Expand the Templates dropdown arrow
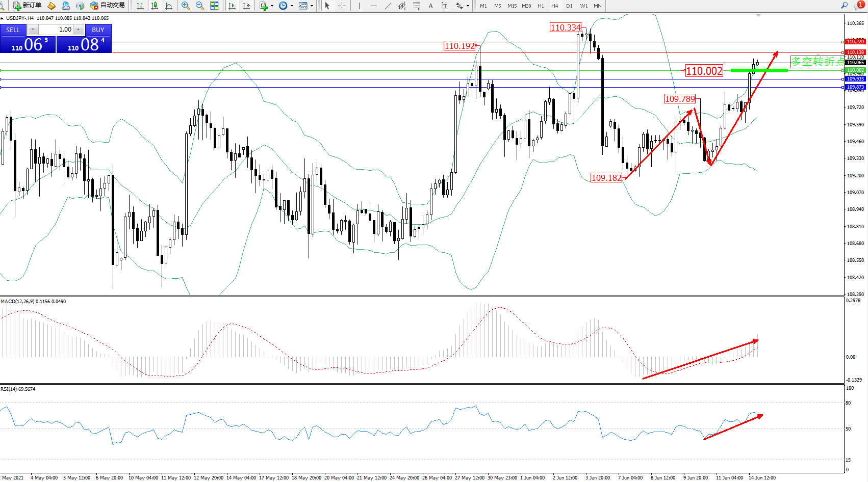868x482 pixels. [312, 6]
